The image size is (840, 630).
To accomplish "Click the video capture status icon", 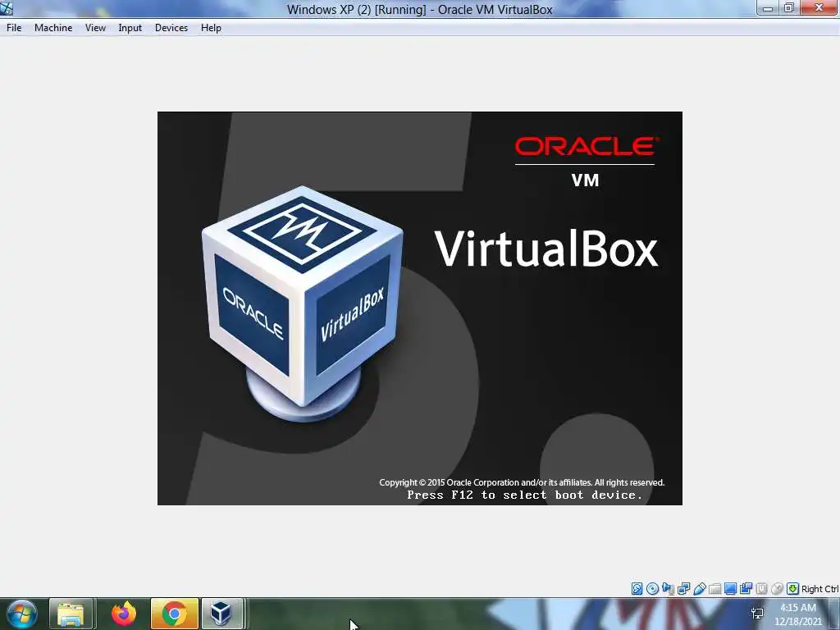I will (x=746, y=589).
